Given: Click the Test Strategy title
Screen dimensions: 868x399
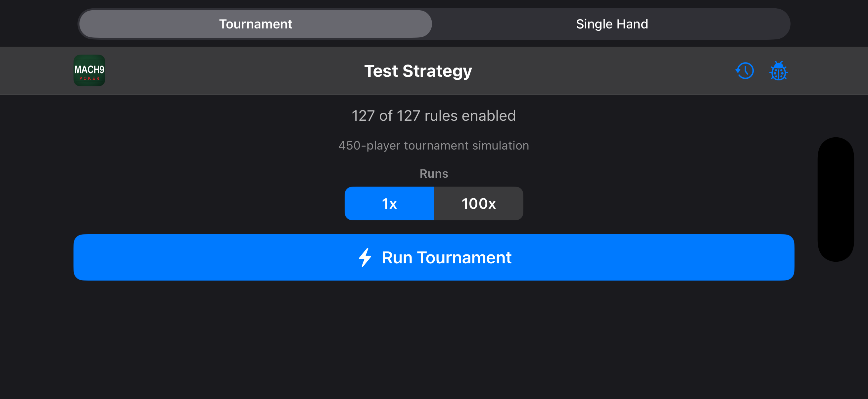Looking at the screenshot, I should click(x=418, y=71).
